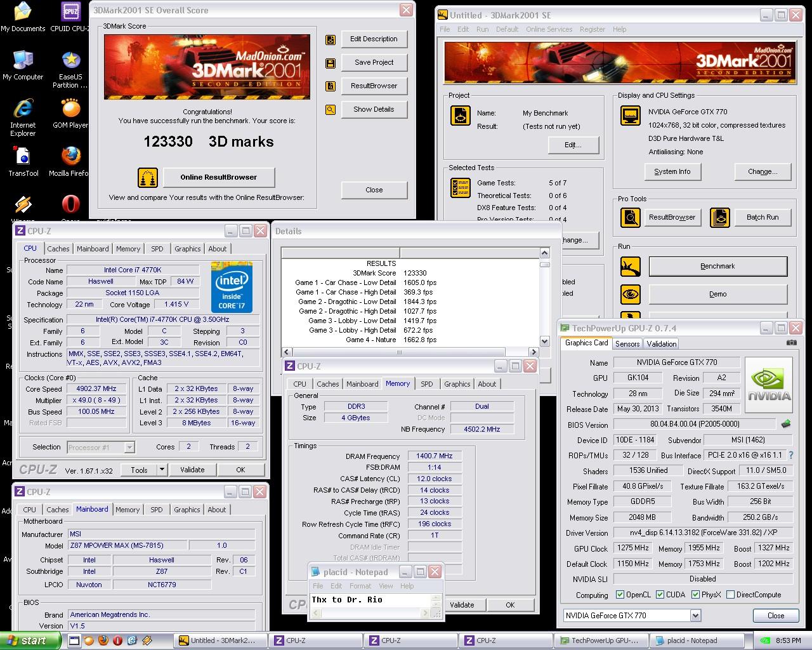Click GPU-Z BIOS save chip icon
This screenshot has width=812, height=650.
tap(786, 424)
